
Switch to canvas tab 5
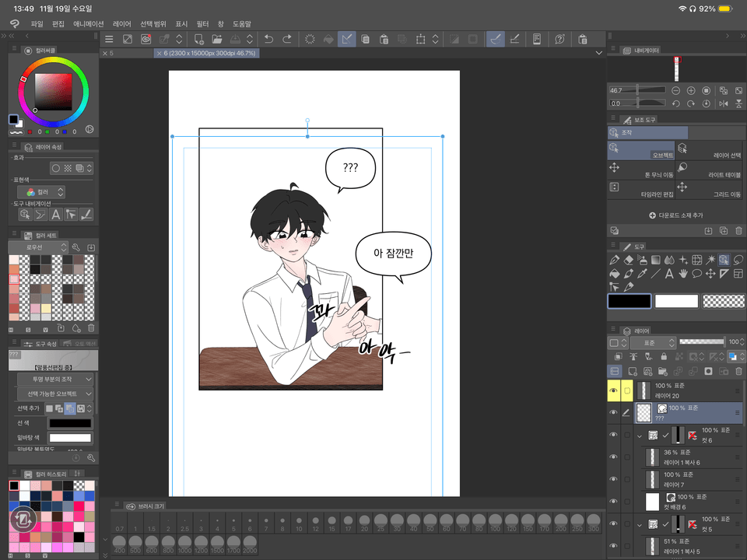pyautogui.click(x=126, y=54)
